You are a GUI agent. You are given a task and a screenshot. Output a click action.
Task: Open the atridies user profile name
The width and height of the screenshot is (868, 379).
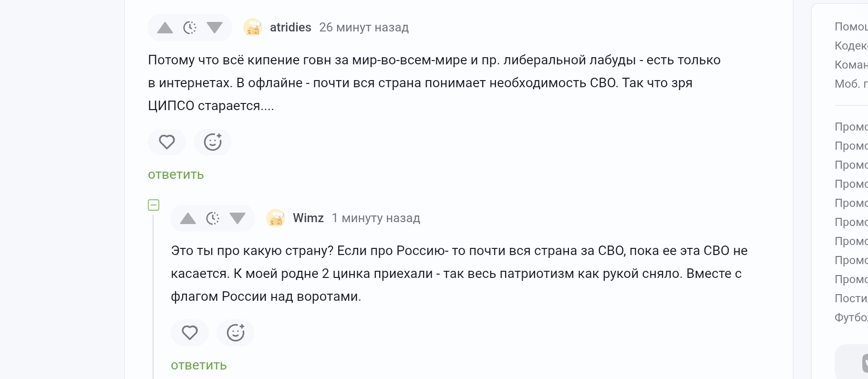pyautogui.click(x=290, y=28)
